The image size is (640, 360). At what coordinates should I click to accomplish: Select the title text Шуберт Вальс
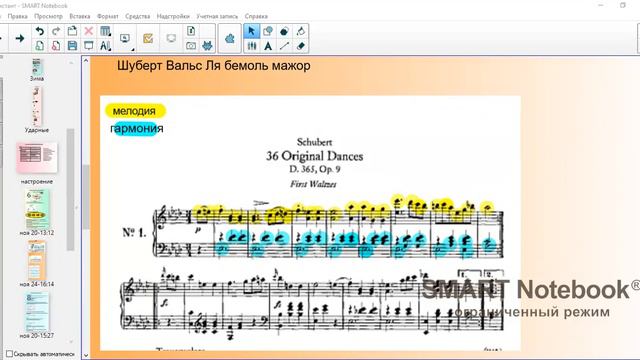(x=213, y=65)
